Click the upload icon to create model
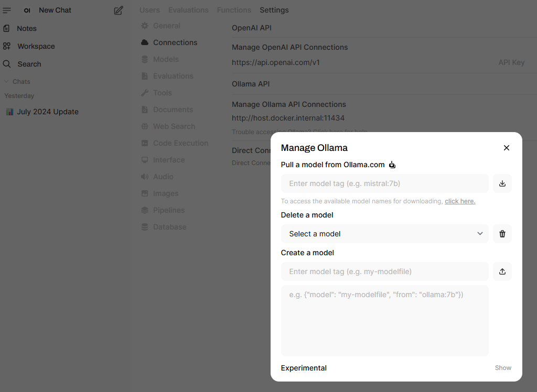The image size is (537, 392). click(x=502, y=271)
